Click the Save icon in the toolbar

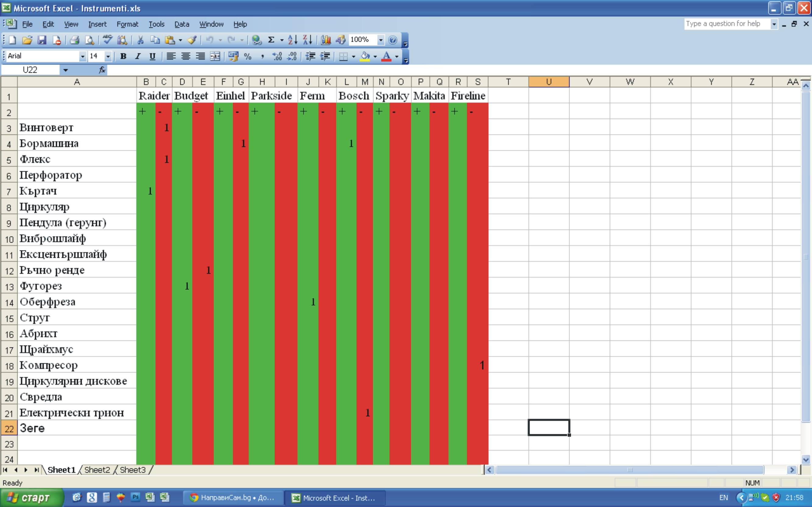[x=42, y=40]
